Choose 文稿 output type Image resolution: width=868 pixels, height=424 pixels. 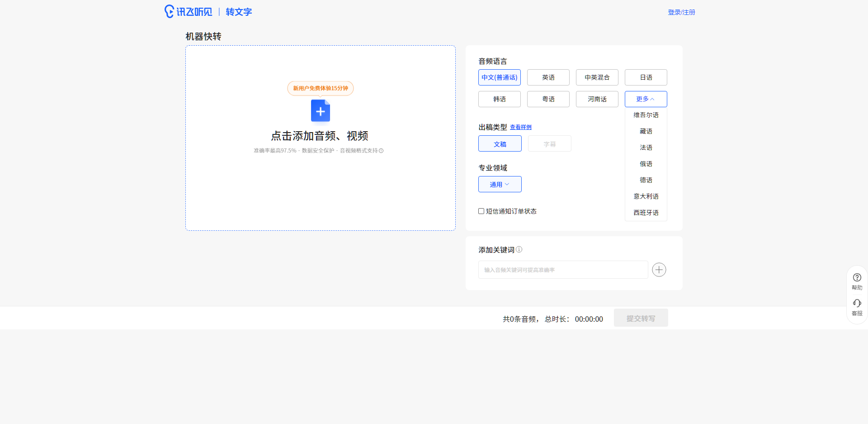pos(500,144)
